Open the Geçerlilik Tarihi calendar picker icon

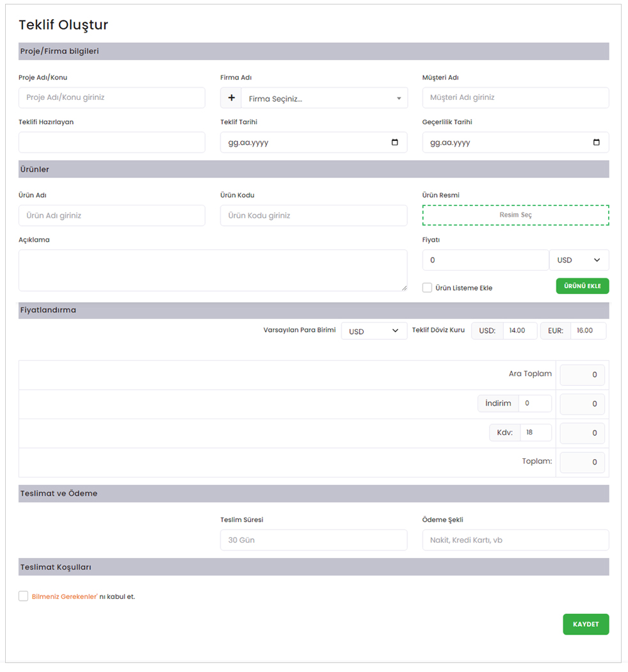pyautogui.click(x=596, y=143)
